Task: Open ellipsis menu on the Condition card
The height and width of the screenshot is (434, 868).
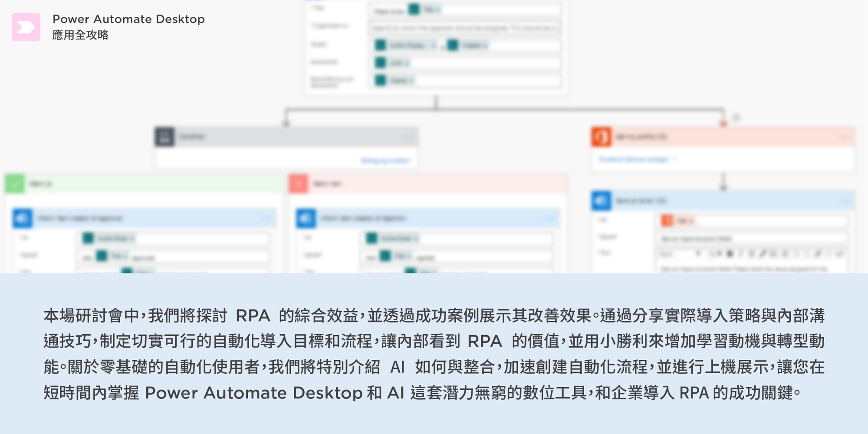Action: [x=408, y=137]
